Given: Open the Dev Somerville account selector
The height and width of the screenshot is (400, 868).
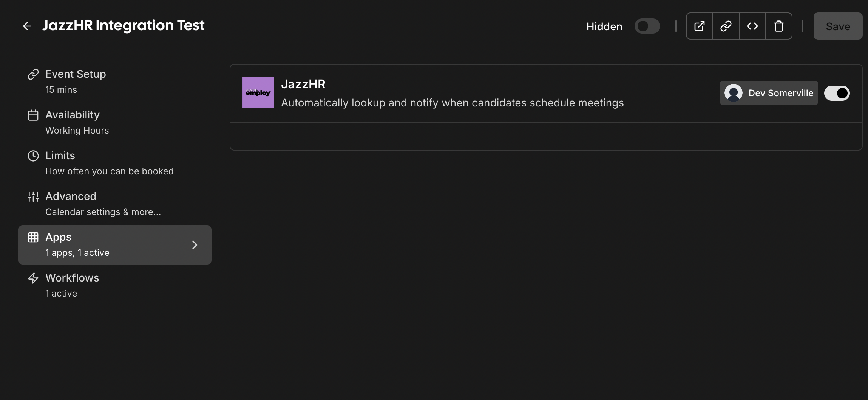Looking at the screenshot, I should pos(769,93).
